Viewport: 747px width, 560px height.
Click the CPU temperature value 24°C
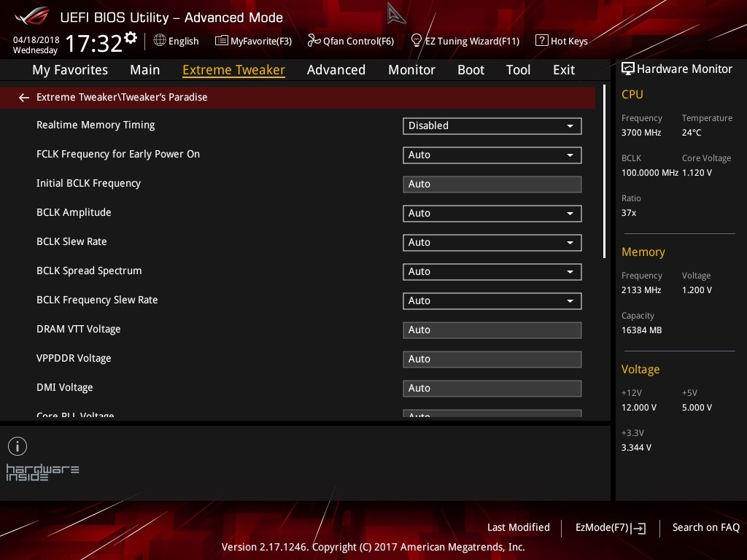[692, 133]
